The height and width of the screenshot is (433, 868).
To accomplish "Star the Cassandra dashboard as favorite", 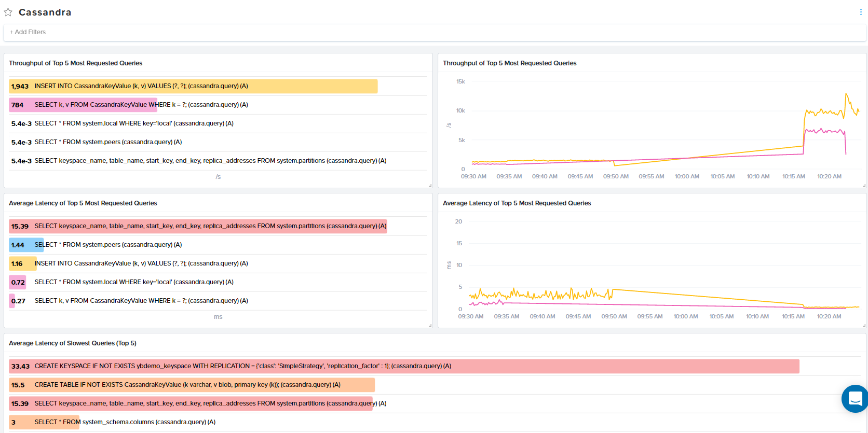I will coord(8,12).
